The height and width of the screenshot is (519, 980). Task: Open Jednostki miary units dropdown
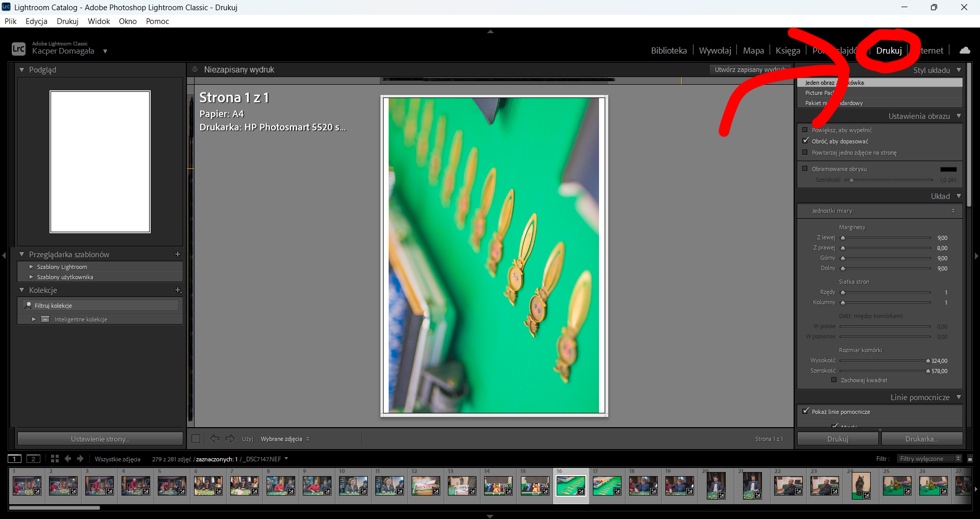point(883,211)
